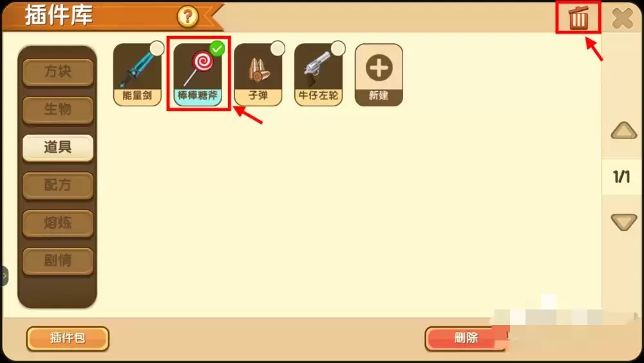This screenshot has width=644, height=363.
Task: Close the plugin library with X
Action: point(622,18)
